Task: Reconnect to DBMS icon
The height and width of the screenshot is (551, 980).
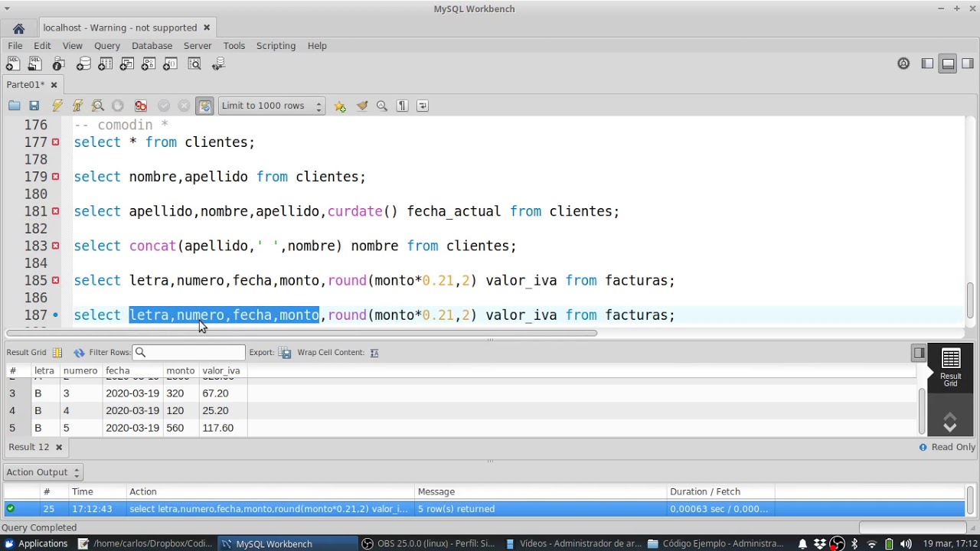Action: click(x=219, y=64)
